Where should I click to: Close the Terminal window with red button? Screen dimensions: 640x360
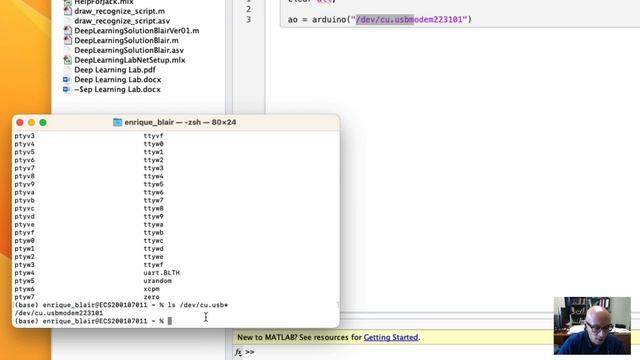click(x=20, y=122)
